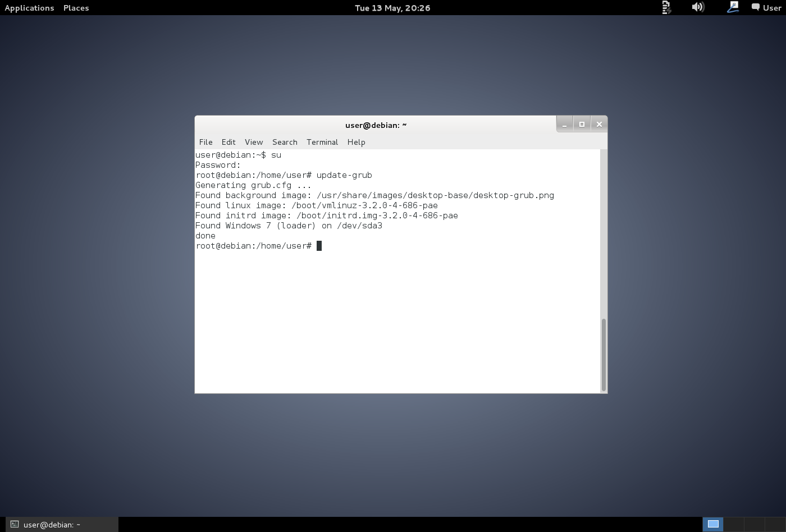The height and width of the screenshot is (532, 786).
Task: Select the active workspace switcher box
Action: click(713, 524)
